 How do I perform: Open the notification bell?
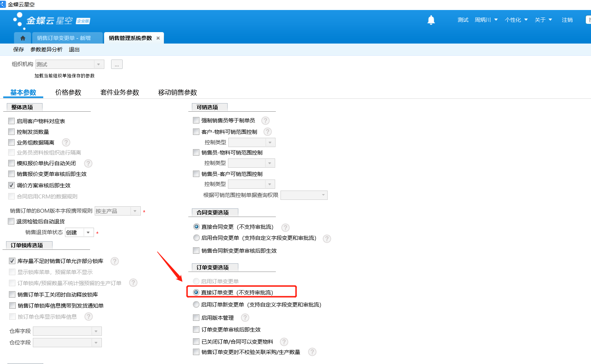431,20
